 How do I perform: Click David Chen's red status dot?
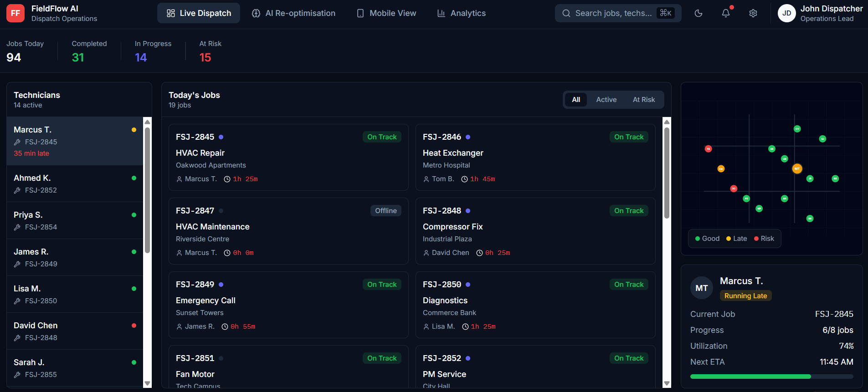(134, 326)
